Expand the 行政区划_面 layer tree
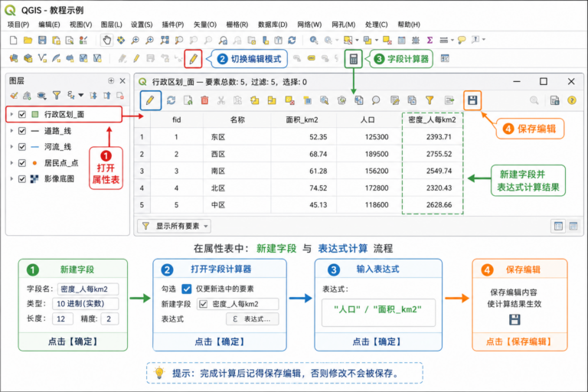 coord(11,114)
